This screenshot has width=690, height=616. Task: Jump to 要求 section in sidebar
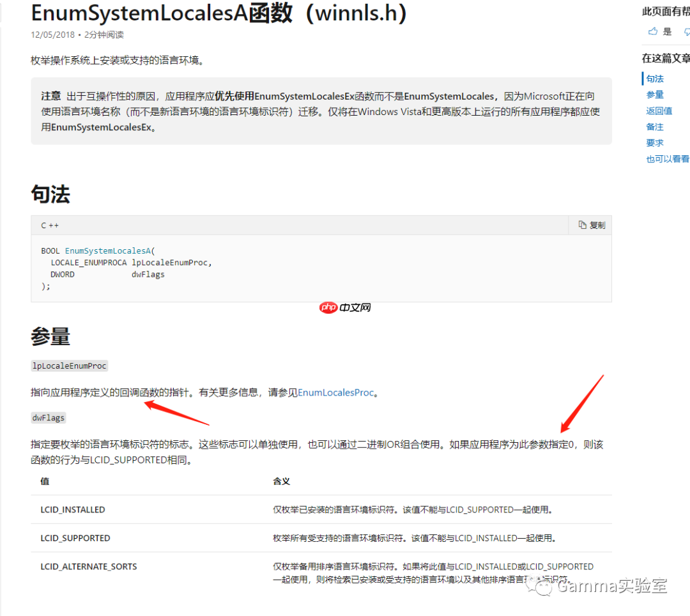coord(655,143)
